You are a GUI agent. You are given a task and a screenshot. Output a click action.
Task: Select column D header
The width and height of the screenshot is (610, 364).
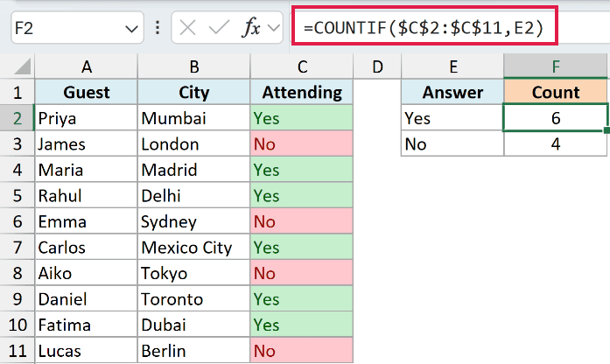377,66
